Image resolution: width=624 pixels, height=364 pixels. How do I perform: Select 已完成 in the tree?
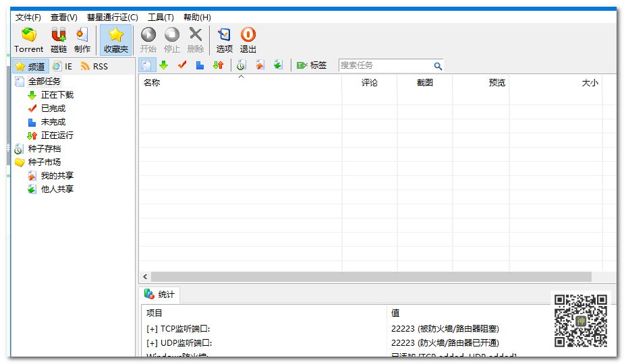(53, 109)
